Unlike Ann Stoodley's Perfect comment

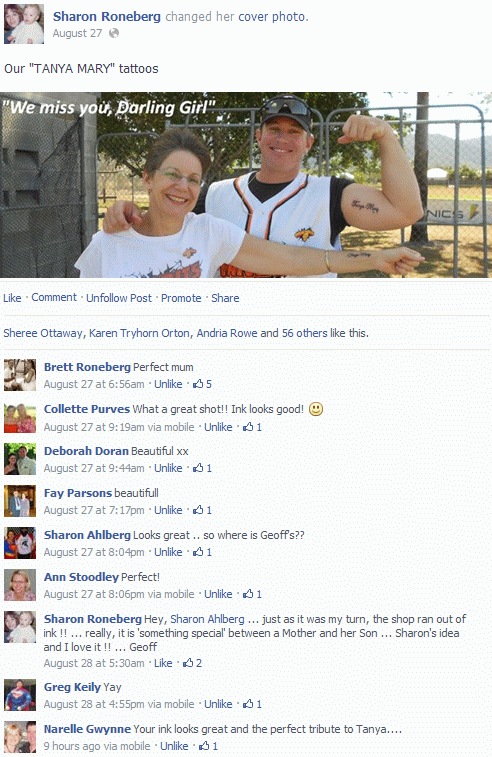218,594
